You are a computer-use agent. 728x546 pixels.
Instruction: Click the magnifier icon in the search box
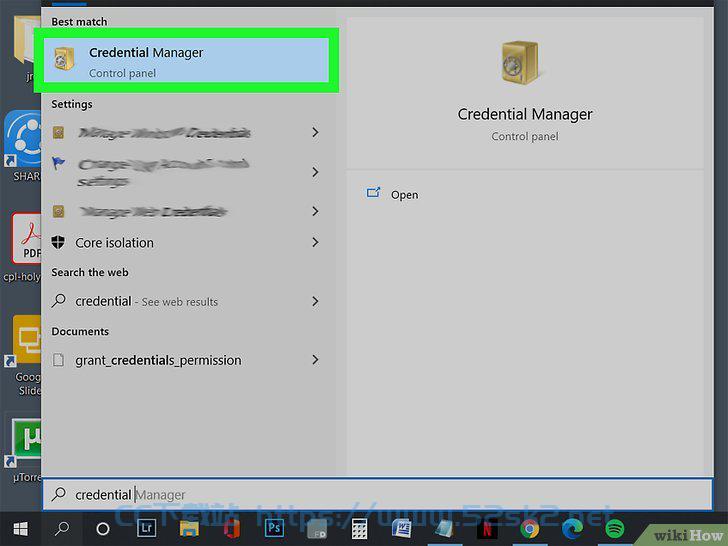coord(58,494)
